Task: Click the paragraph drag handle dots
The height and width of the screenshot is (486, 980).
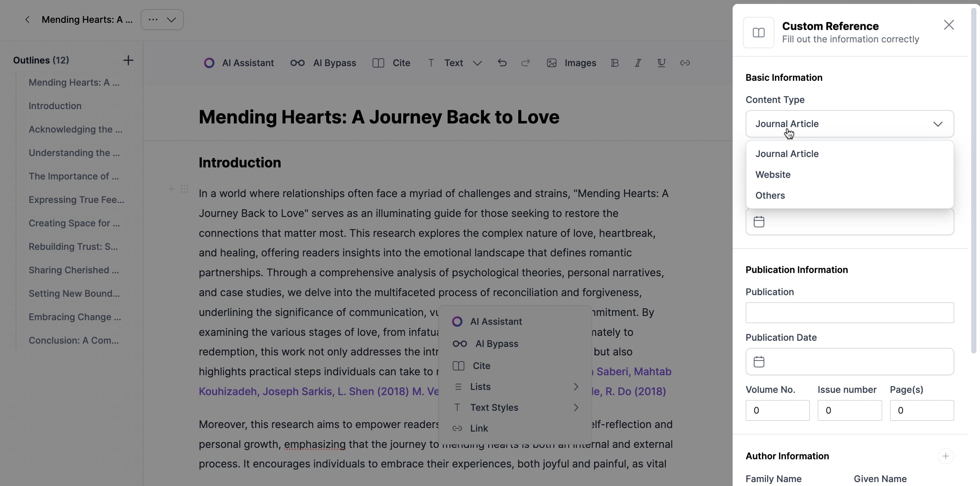Action: (x=184, y=189)
